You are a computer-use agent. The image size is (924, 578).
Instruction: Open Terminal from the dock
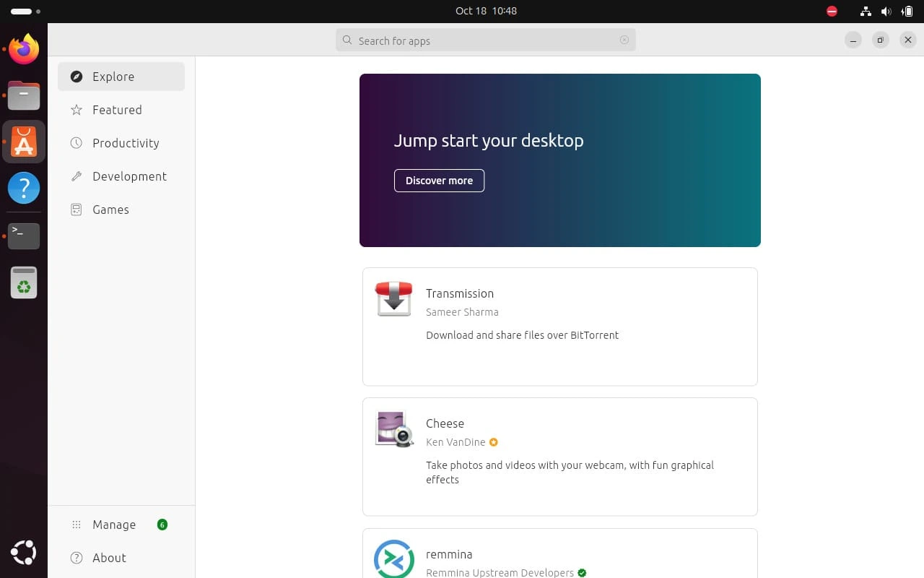(x=24, y=236)
